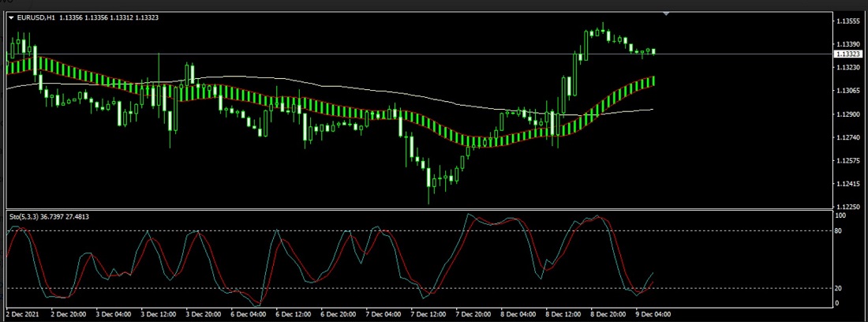
Task: Click the right end of the green ribbon band
Action: 653,80
